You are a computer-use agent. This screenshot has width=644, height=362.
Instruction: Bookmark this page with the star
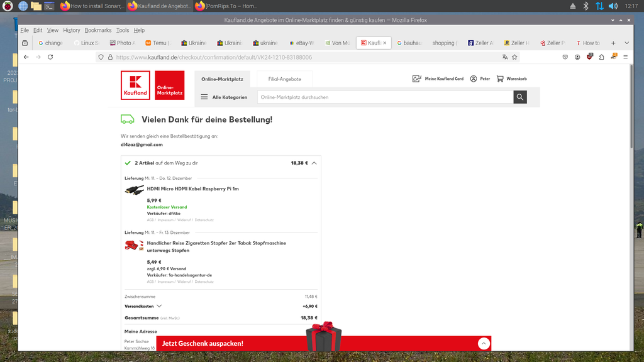514,57
